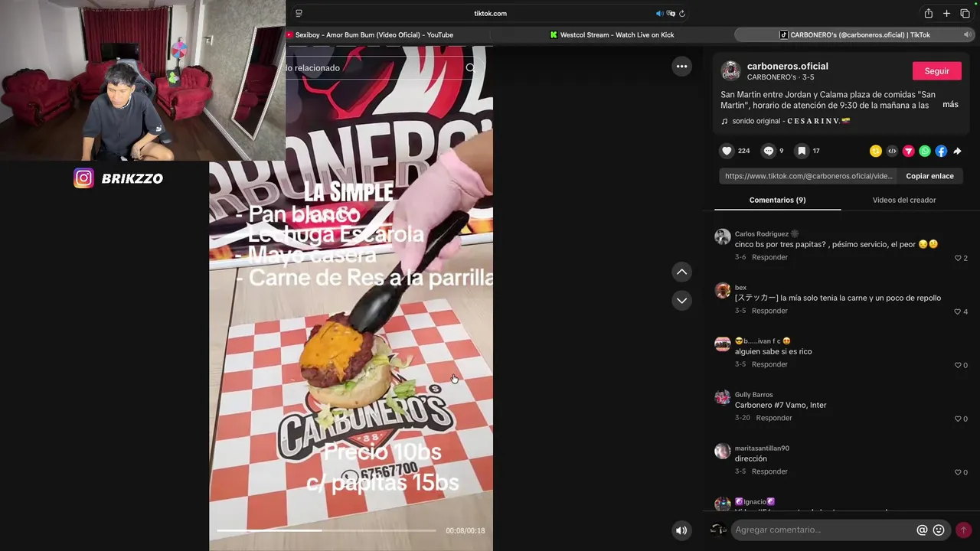Reply to bex's comment
Image resolution: width=980 pixels, height=551 pixels.
coord(769,311)
